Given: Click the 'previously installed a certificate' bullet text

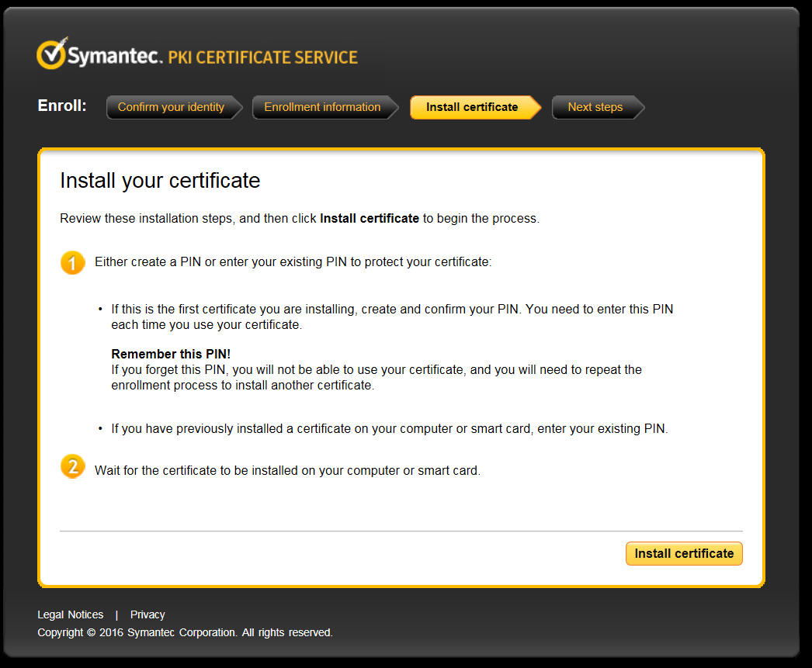Looking at the screenshot, I should click(x=389, y=428).
